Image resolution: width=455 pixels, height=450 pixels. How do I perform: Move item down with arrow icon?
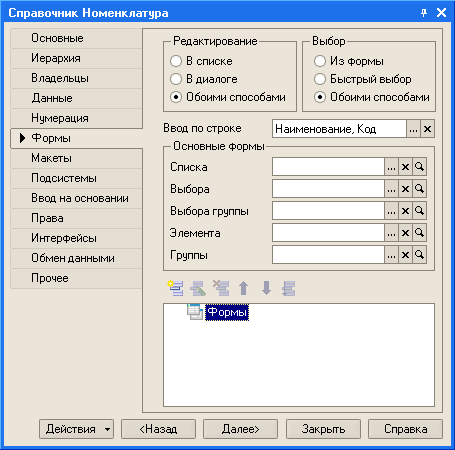point(266,288)
